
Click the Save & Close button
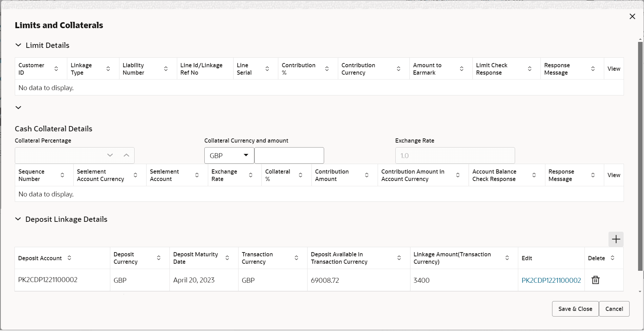pyautogui.click(x=575, y=309)
